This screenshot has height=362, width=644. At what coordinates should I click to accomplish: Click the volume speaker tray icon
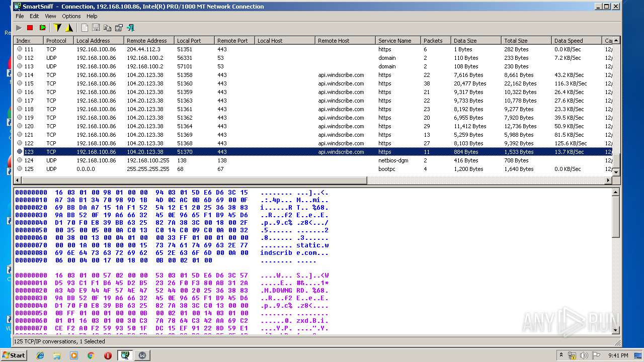pyautogui.click(x=584, y=355)
